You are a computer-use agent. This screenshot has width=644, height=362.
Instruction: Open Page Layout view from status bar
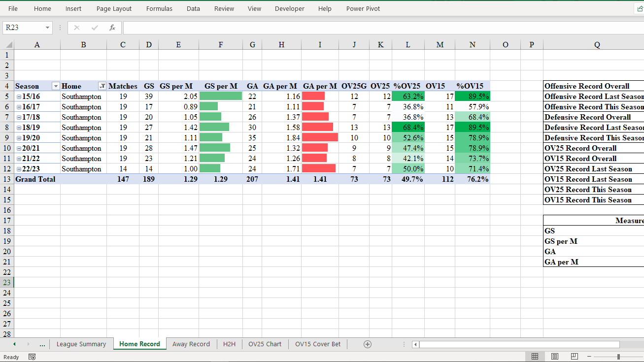tap(554, 356)
